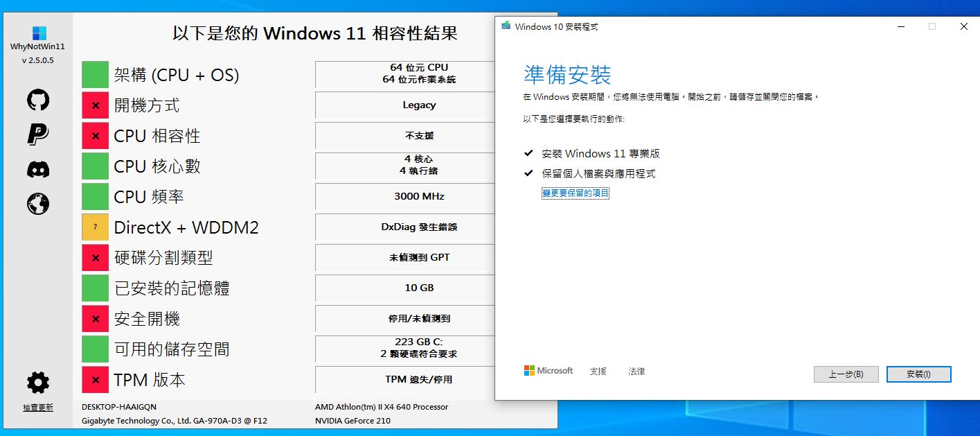980x436 pixels.
Task: Click the '3000 MHz' result box
Action: point(405,196)
